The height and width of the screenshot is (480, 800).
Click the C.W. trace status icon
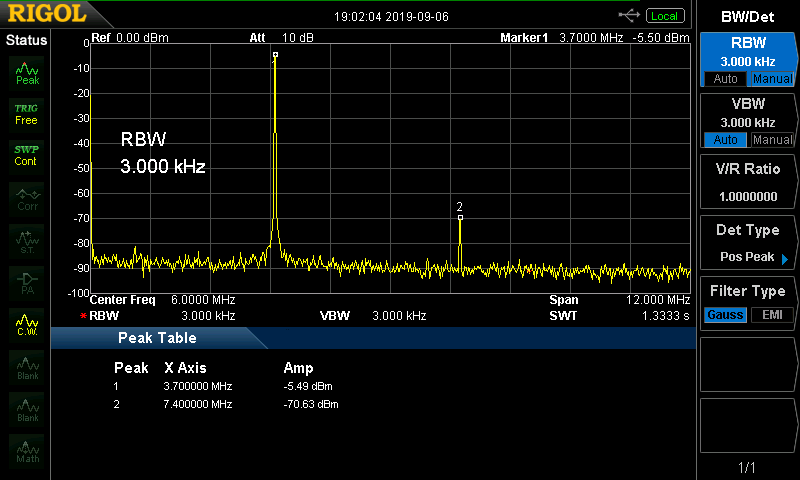coord(27,324)
